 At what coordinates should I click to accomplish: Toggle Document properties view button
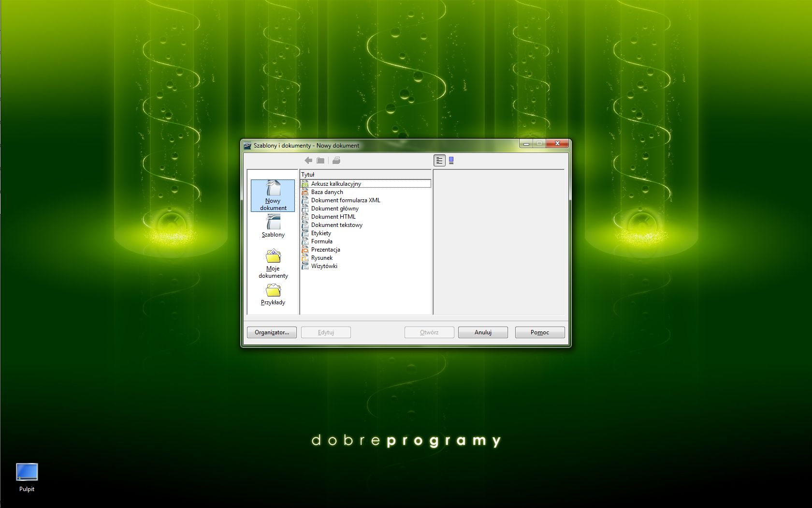point(439,161)
